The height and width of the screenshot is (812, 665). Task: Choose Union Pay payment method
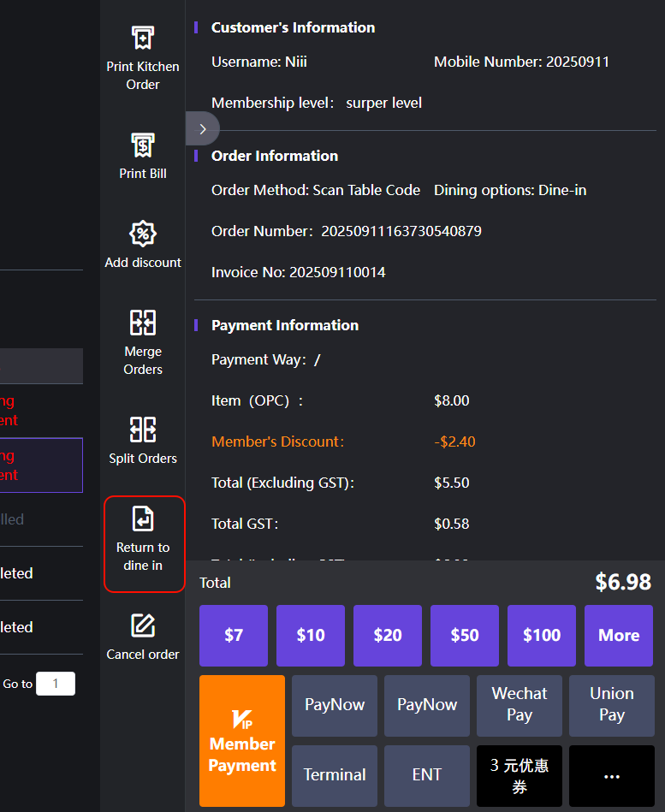pos(611,705)
